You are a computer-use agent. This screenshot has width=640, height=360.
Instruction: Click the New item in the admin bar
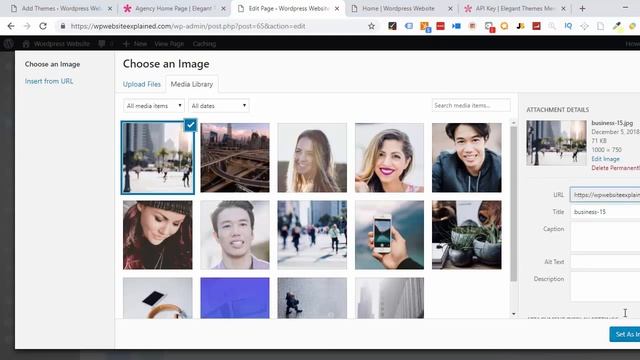click(x=135, y=44)
